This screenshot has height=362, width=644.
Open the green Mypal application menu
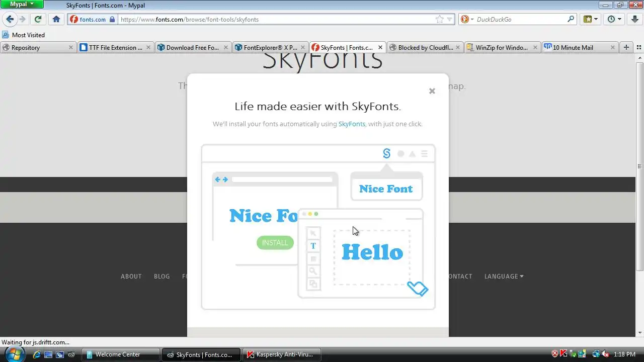coord(22,4)
